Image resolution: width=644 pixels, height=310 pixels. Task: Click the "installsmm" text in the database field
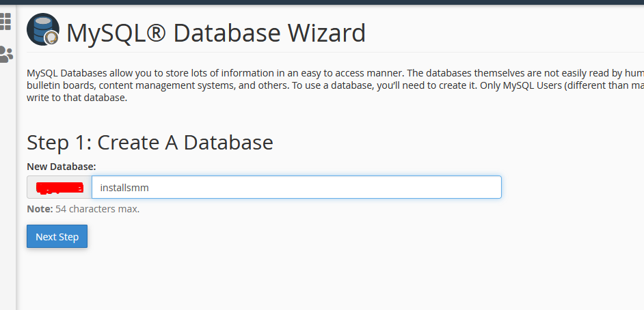point(124,187)
